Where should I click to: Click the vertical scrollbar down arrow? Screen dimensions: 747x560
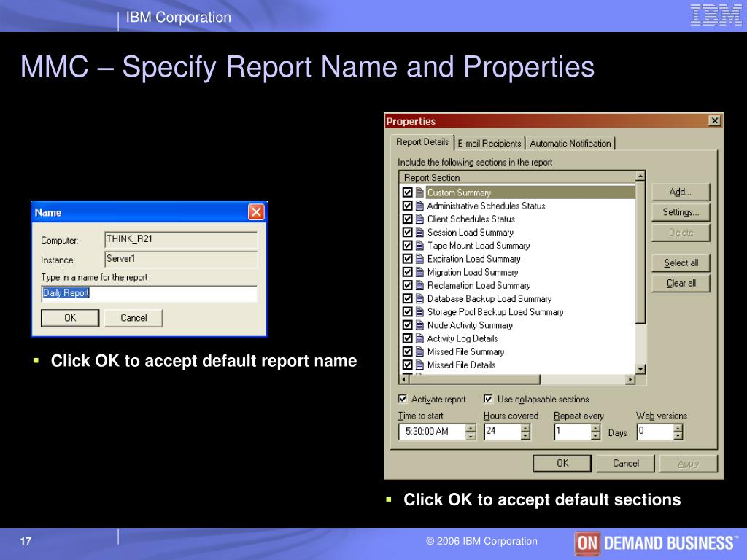[640, 370]
